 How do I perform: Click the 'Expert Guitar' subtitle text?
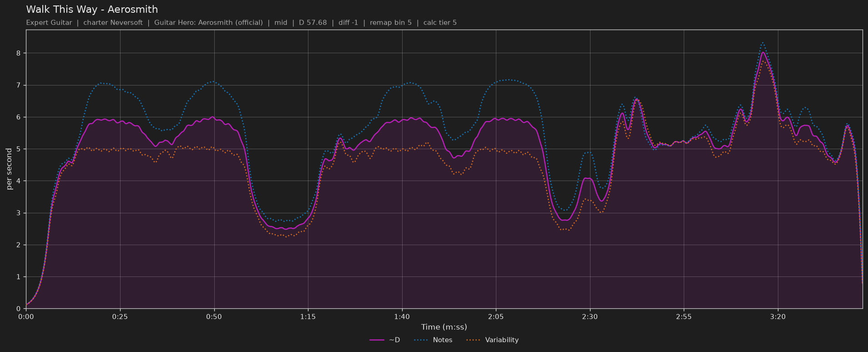click(x=49, y=23)
